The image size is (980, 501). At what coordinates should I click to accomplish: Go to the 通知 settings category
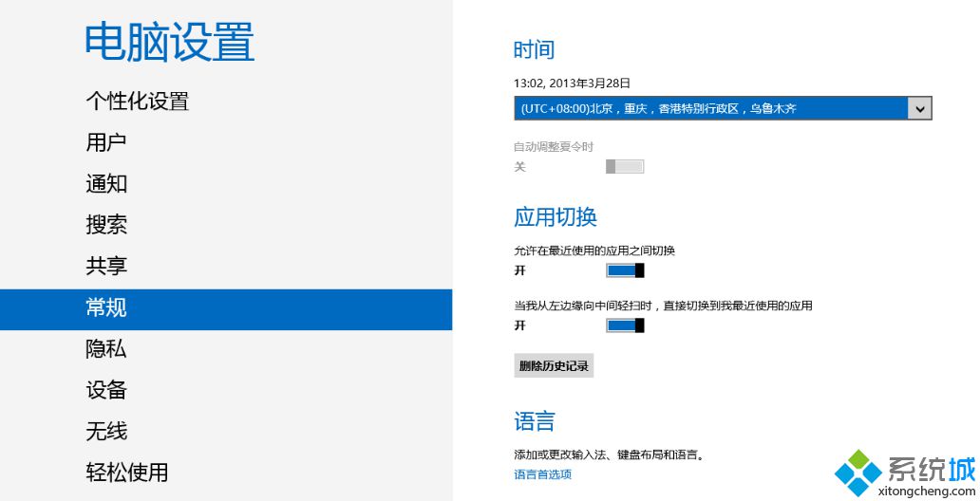tap(106, 184)
